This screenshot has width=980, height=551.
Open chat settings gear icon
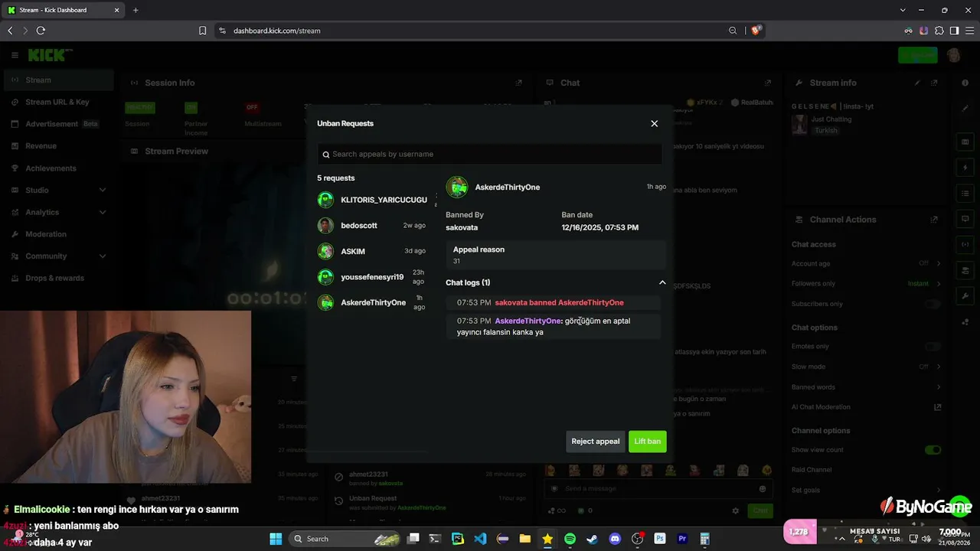[736, 510]
